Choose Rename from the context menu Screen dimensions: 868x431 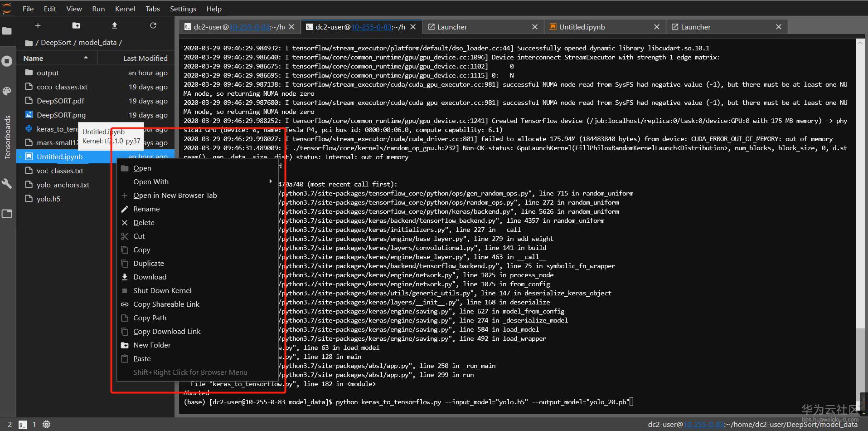click(x=197, y=209)
